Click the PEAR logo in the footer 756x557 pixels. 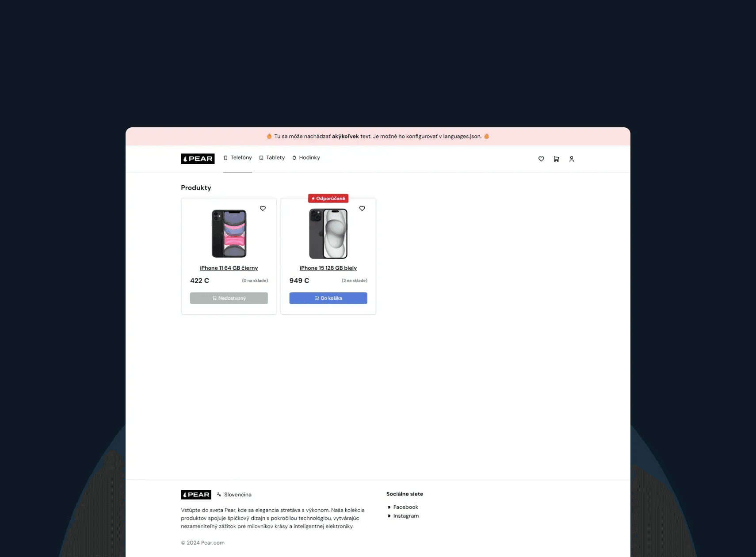(196, 495)
